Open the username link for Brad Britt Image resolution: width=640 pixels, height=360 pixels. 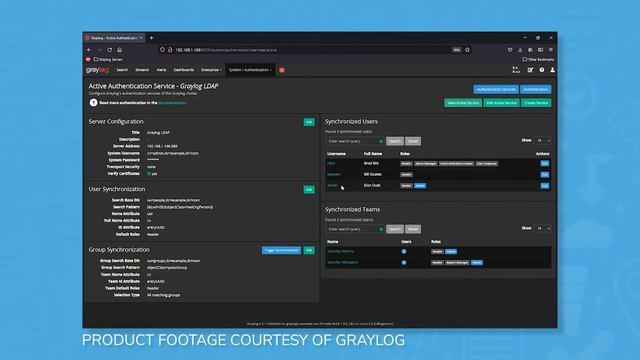coord(331,163)
